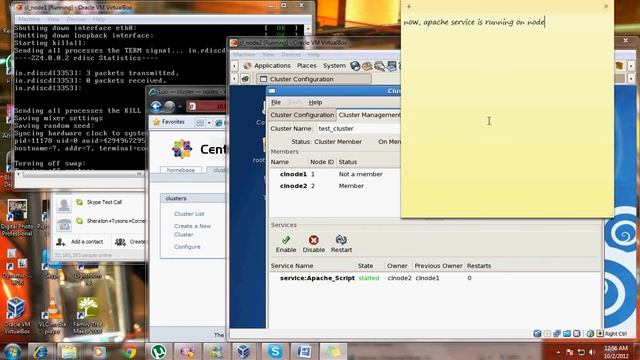Click the Forward button in browser window
Screen dimensions: 640x360
[x=169, y=107]
